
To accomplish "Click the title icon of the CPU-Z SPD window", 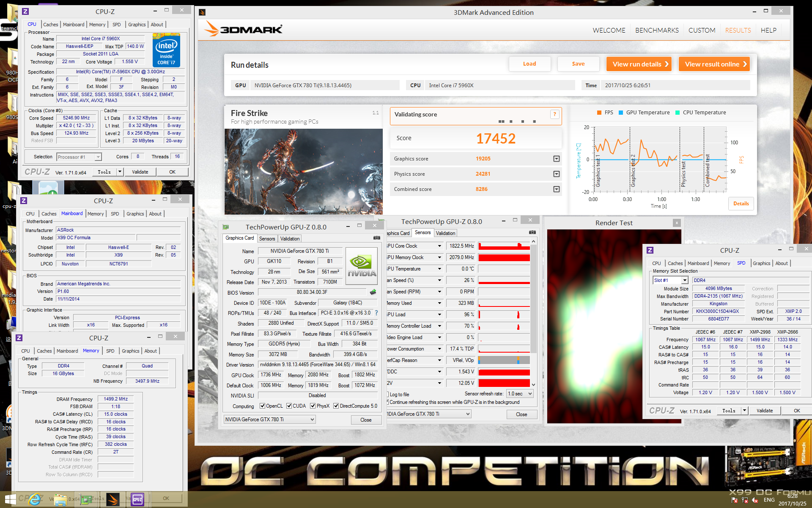I will [x=650, y=250].
